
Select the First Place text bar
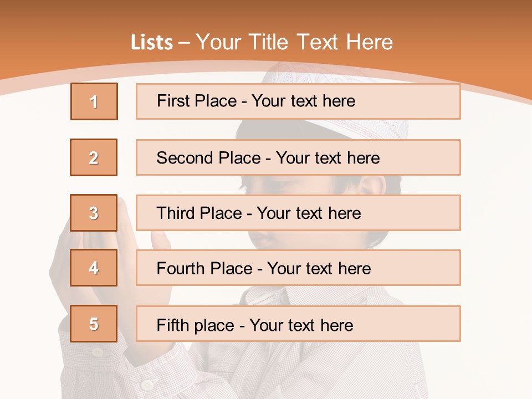click(x=298, y=101)
